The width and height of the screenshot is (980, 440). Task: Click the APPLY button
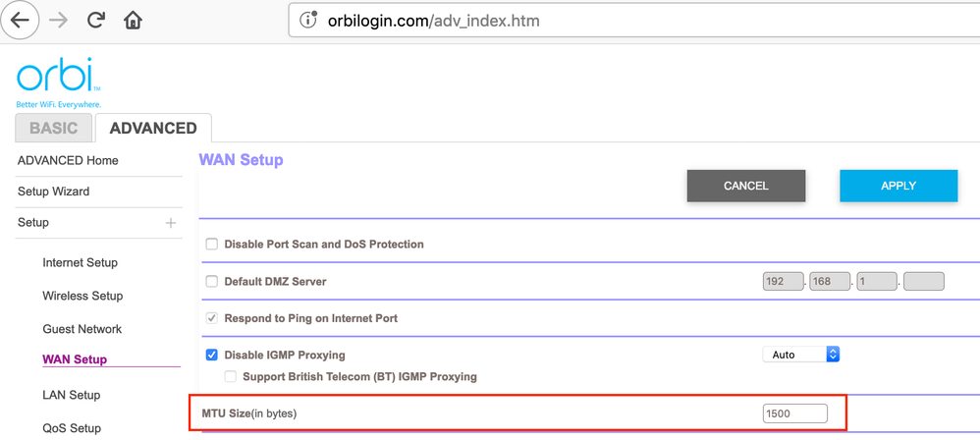(x=898, y=186)
